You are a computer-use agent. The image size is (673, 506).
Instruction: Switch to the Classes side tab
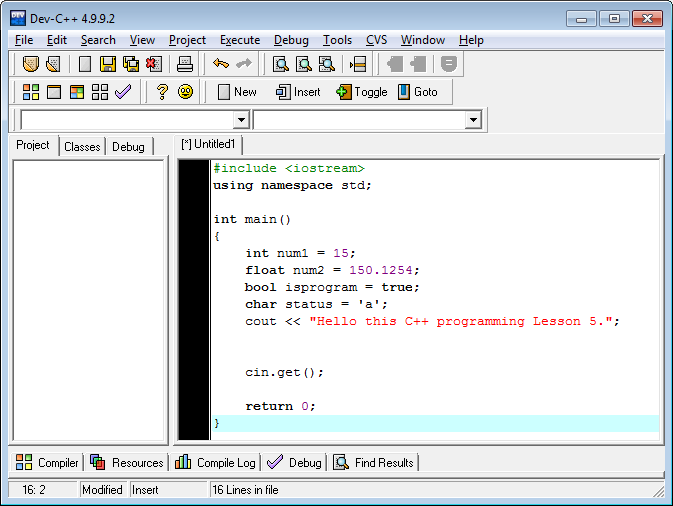tap(82, 147)
